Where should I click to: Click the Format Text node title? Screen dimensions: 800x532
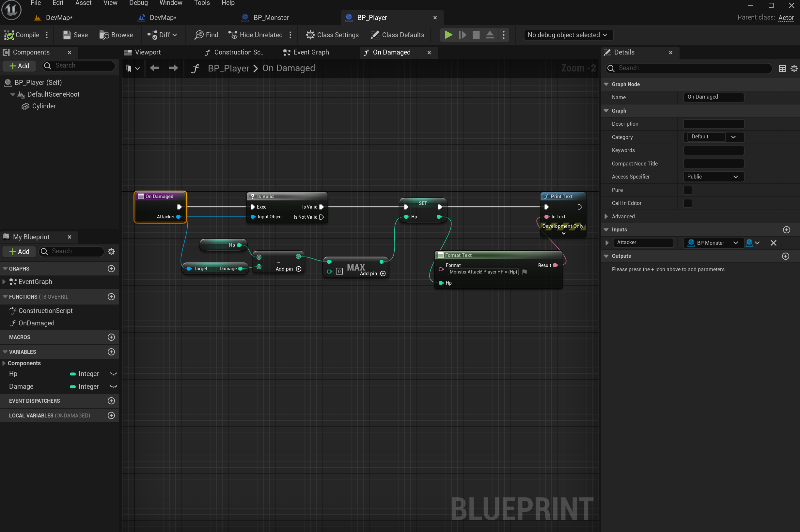coord(458,255)
